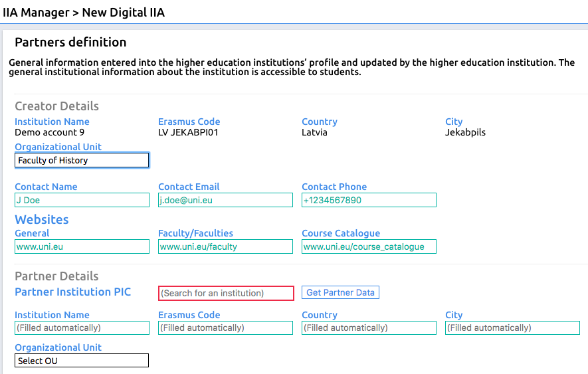Image resolution: width=588 pixels, height=374 pixels.
Task: Click the partner City field
Action: (x=512, y=327)
